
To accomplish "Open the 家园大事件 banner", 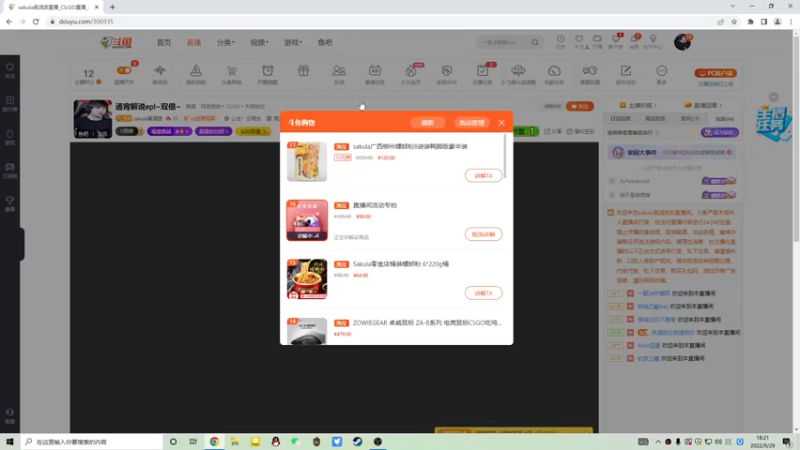I will [671, 152].
